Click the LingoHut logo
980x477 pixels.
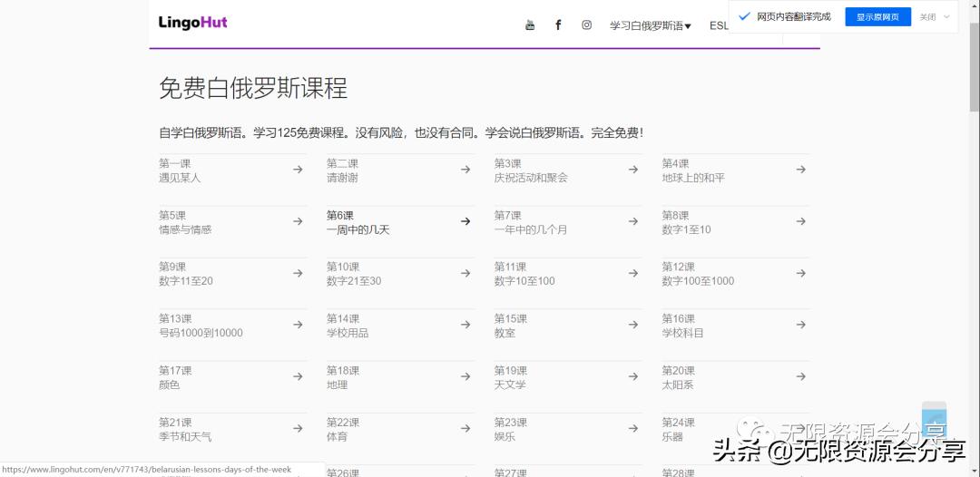tap(192, 23)
